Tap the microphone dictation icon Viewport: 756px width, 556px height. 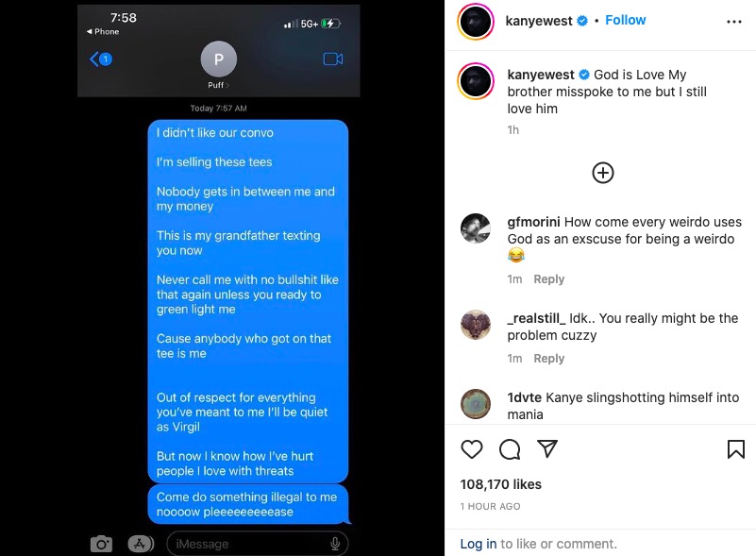point(335,544)
